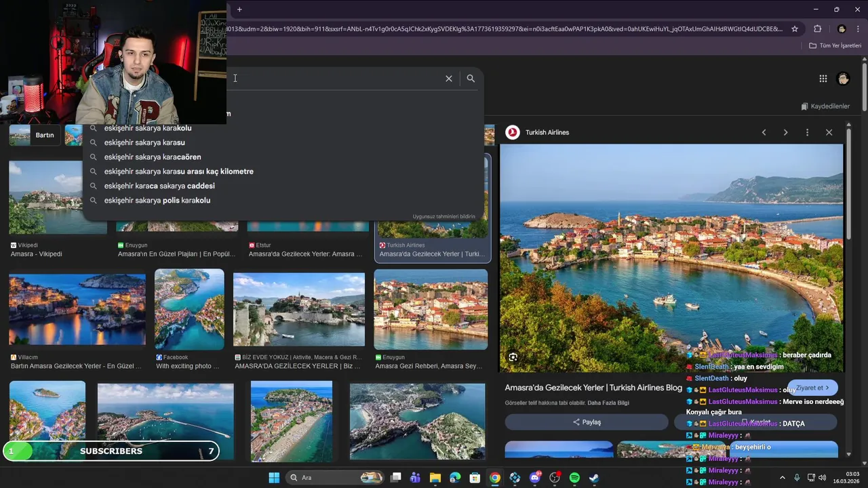Click 'Uygunsuz tahminleri bildirin' link
The image size is (868, 488).
[x=444, y=217]
